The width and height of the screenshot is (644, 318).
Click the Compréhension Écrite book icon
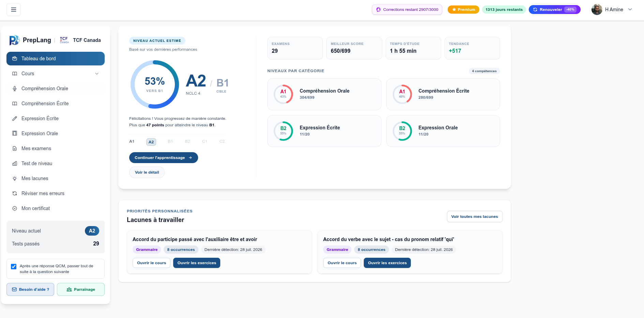click(x=15, y=104)
